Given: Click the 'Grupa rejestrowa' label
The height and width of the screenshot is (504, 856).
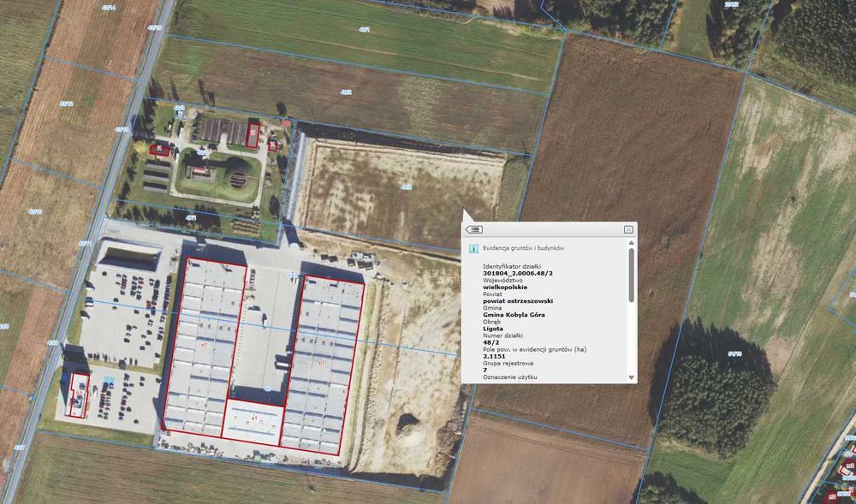Looking at the screenshot, I should tap(508, 364).
